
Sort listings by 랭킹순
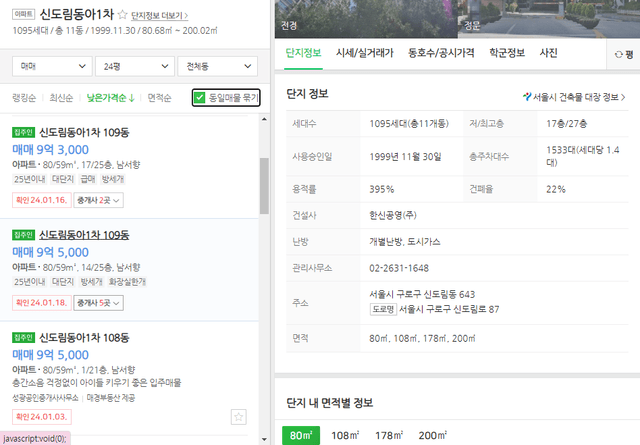(x=24, y=98)
